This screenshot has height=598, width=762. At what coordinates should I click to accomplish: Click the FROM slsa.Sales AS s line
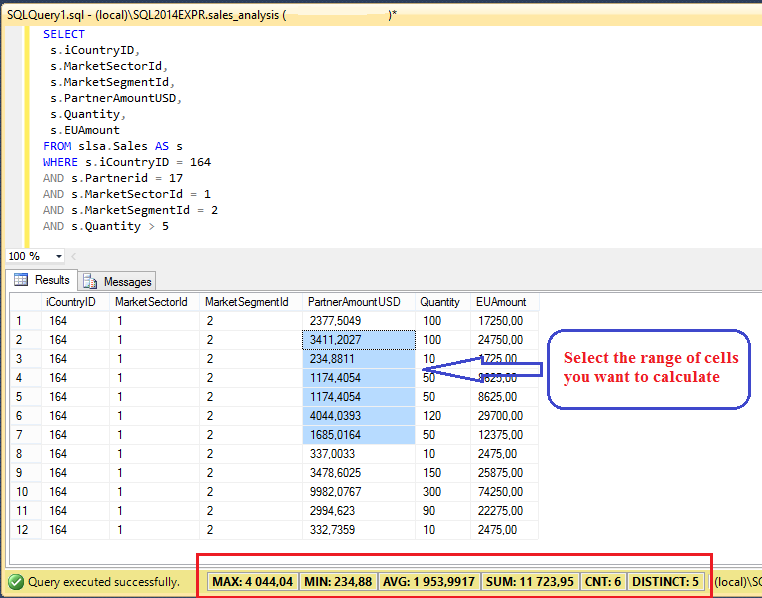(113, 146)
